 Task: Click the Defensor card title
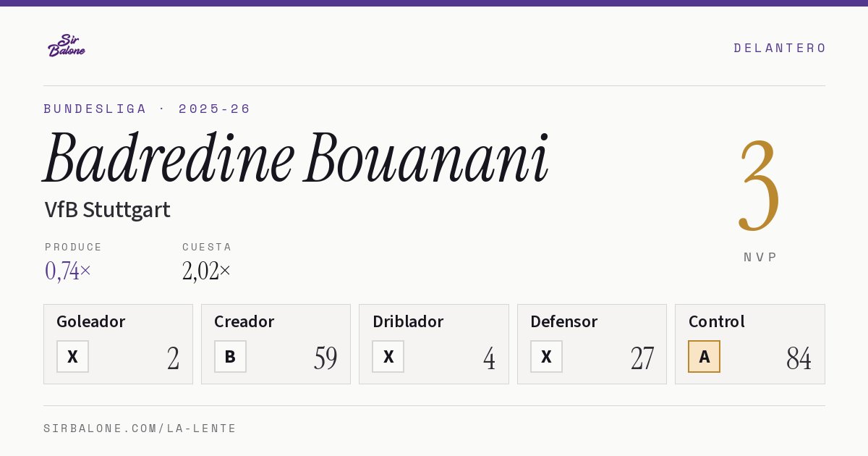[x=564, y=321]
